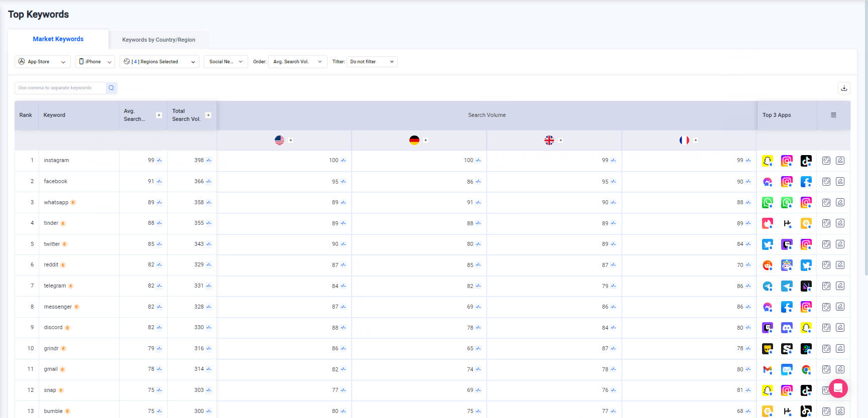The width and height of the screenshot is (868, 418).
Task: Open Tinder app icon in tinder row
Action: [x=768, y=223]
